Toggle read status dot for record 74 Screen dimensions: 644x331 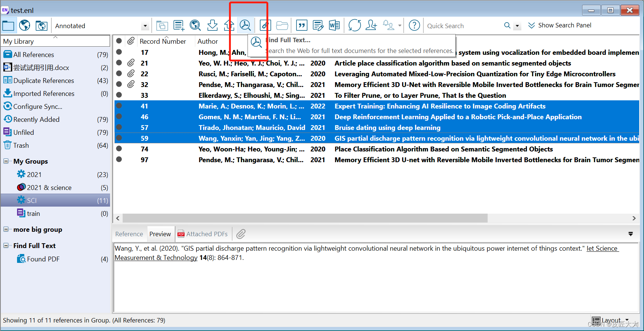(119, 148)
